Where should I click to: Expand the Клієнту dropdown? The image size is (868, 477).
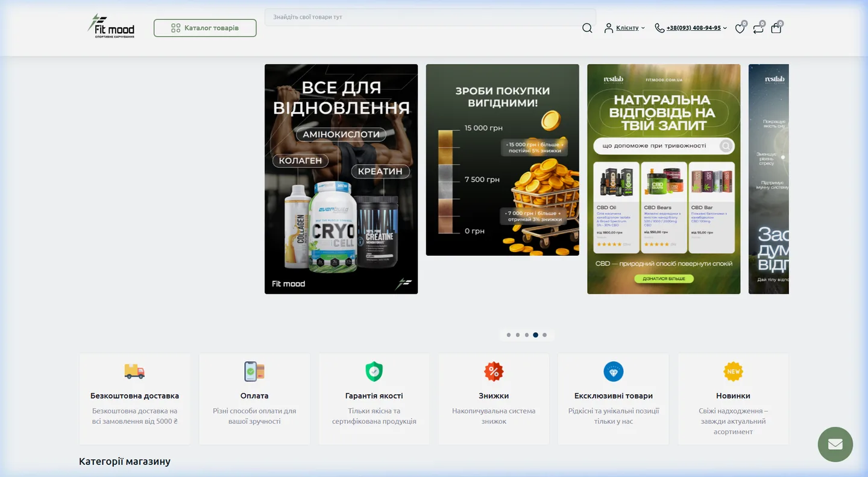pos(630,28)
